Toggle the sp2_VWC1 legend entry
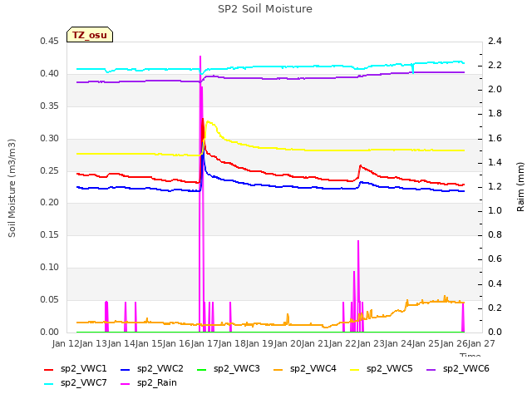532x399 pixels. [x=76, y=369]
